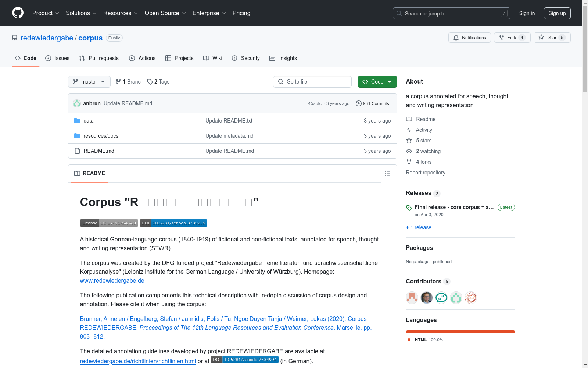The height and width of the screenshot is (368, 588).
Task: Click the forks icon in About
Action: [409, 162]
